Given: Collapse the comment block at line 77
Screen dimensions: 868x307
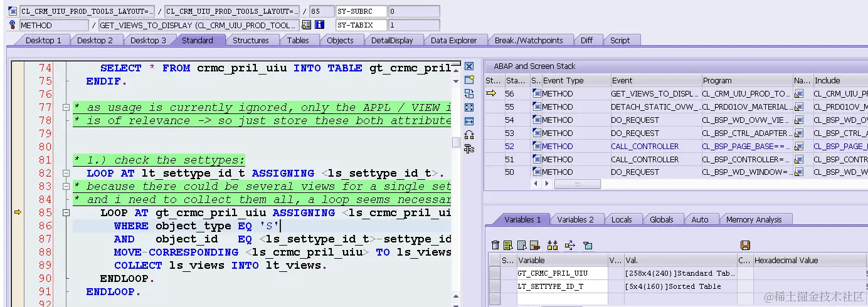Looking at the screenshot, I should click(66, 107).
